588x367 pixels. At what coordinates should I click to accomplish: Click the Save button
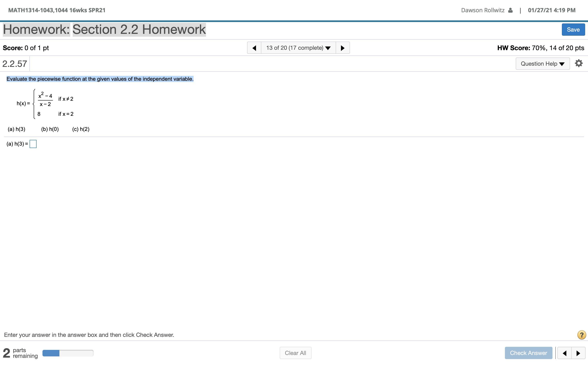pos(573,30)
